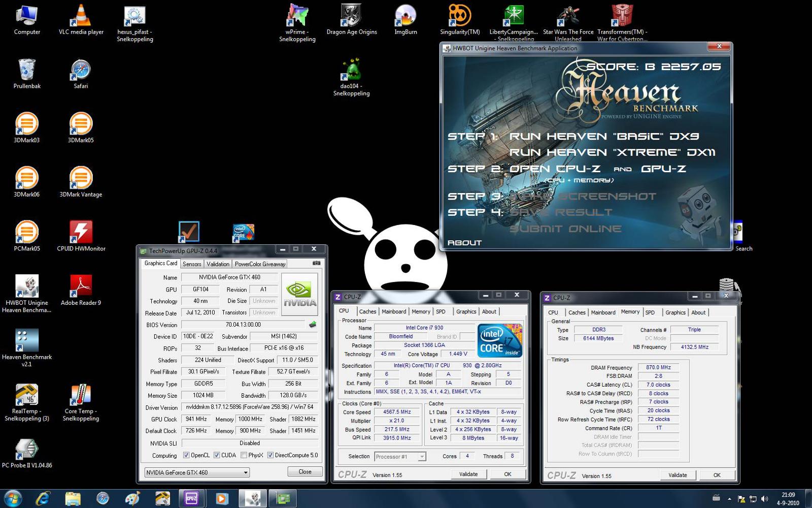This screenshot has height=508, width=812.
Task: Open PowerColor Giveaway tab
Action: pyautogui.click(x=260, y=264)
